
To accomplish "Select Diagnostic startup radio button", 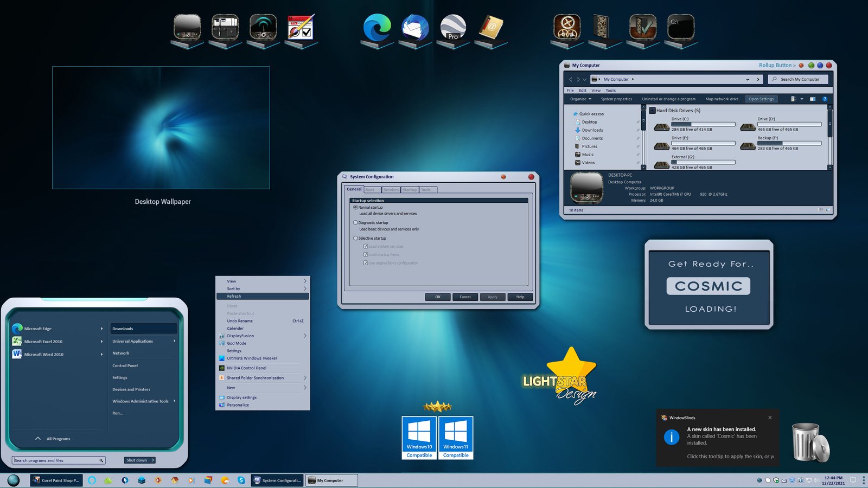I will 355,222.
